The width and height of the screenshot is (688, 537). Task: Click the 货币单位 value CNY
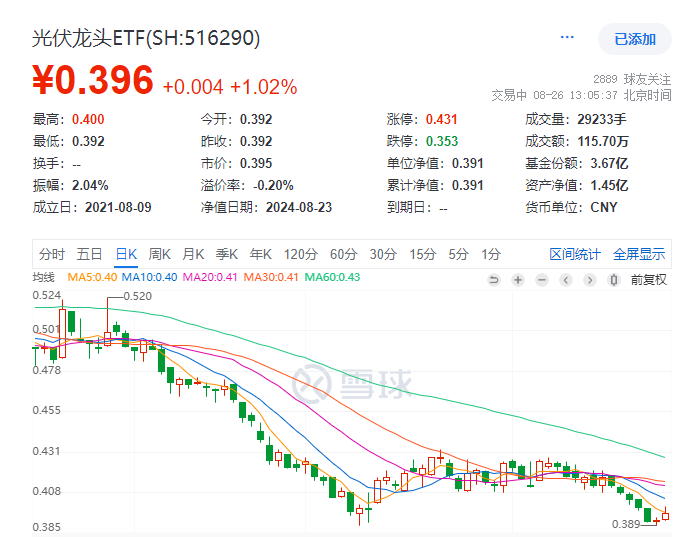[x=604, y=207]
